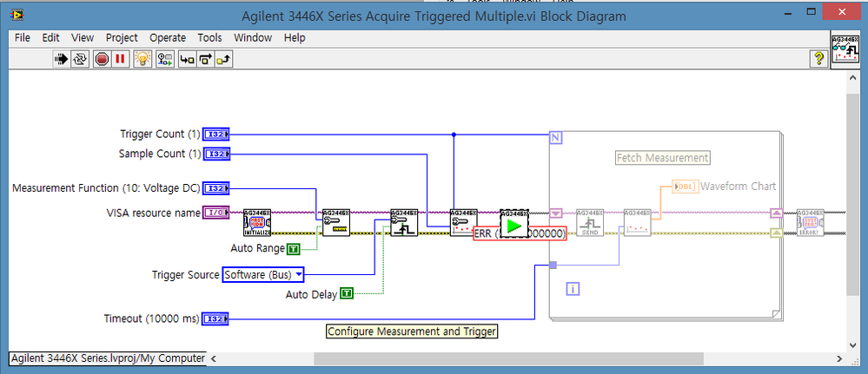Select the Fetch Measurement subVI in loop
The image size is (868, 374).
(x=637, y=223)
